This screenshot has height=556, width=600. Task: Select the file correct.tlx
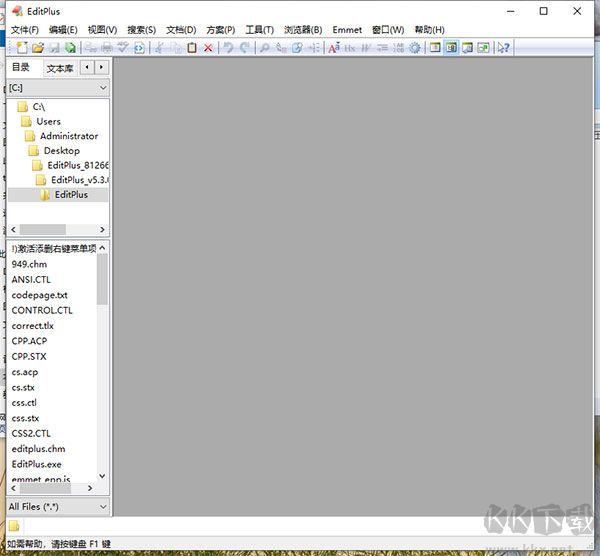click(x=33, y=326)
